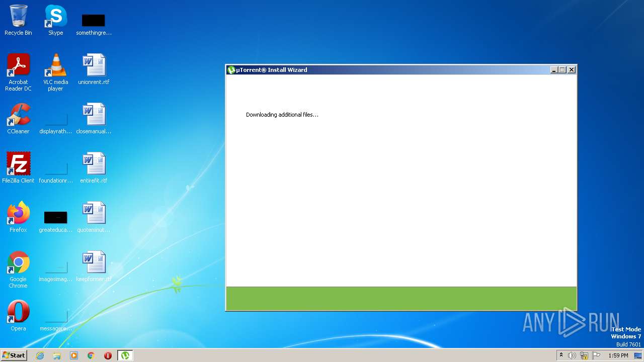This screenshot has height=362, width=644.
Task: Launch Internet Explorer from taskbar
Action: (40, 355)
